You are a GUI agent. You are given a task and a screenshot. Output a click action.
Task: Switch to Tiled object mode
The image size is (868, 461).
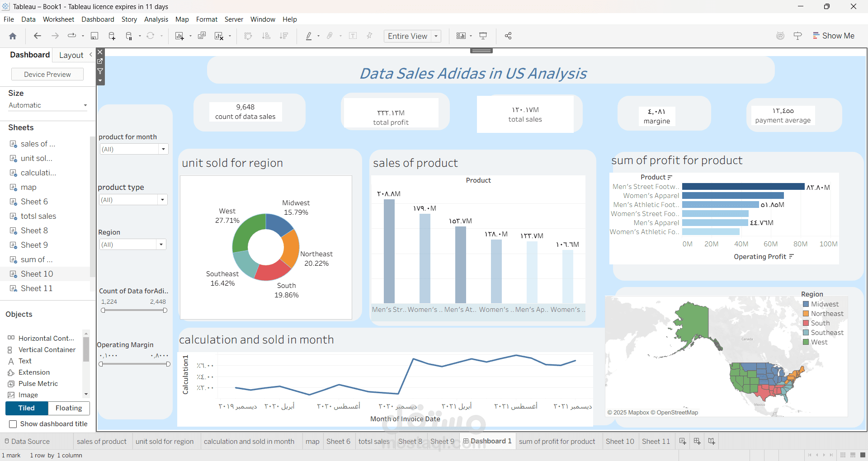tap(26, 408)
